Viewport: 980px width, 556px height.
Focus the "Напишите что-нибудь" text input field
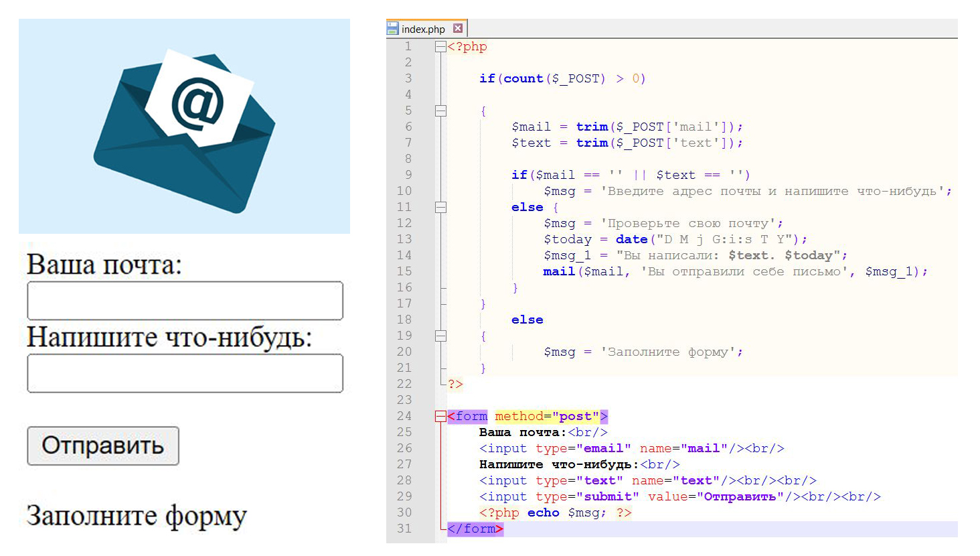185,373
